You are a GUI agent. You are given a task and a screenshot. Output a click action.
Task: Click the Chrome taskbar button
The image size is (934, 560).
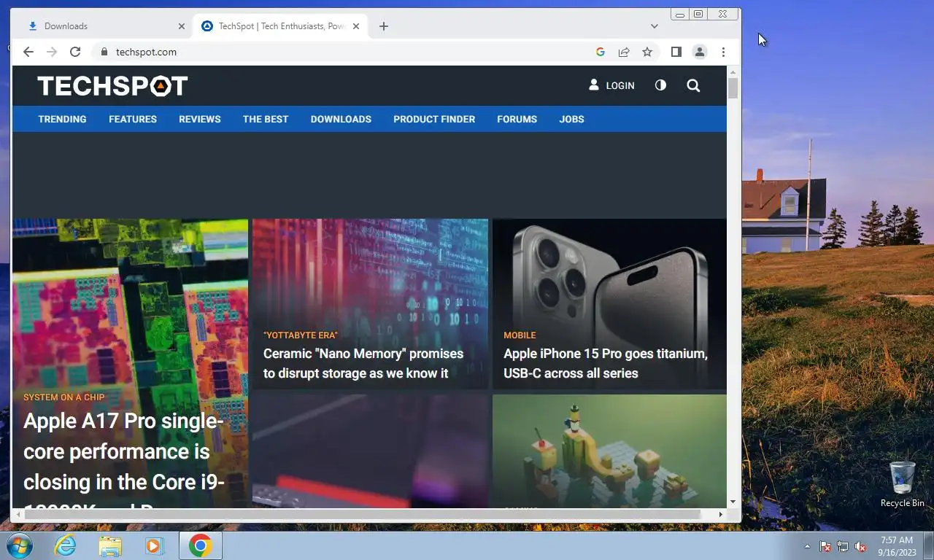pyautogui.click(x=201, y=545)
